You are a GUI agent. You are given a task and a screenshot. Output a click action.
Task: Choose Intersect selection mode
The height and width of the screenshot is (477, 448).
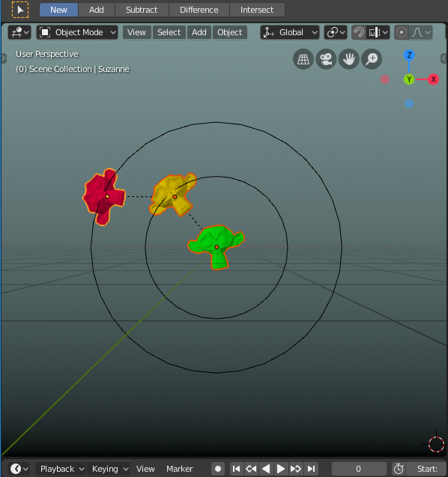pos(257,10)
